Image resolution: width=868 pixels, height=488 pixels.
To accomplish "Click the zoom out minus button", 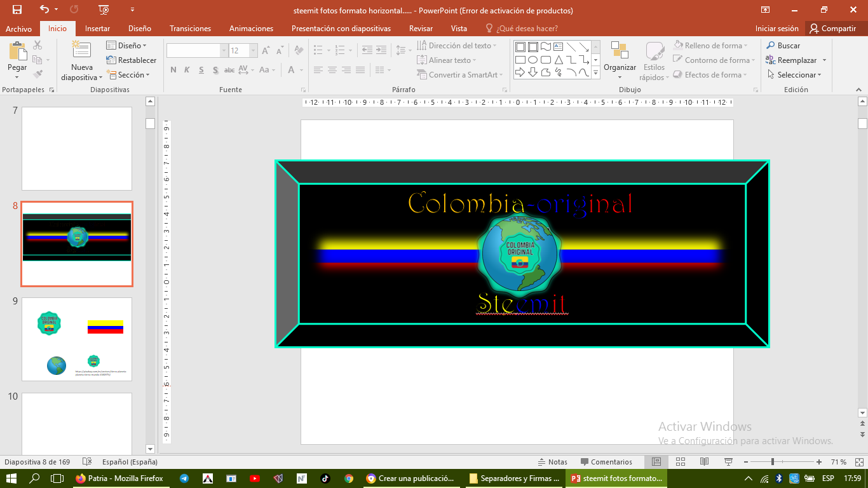I will [x=745, y=462].
